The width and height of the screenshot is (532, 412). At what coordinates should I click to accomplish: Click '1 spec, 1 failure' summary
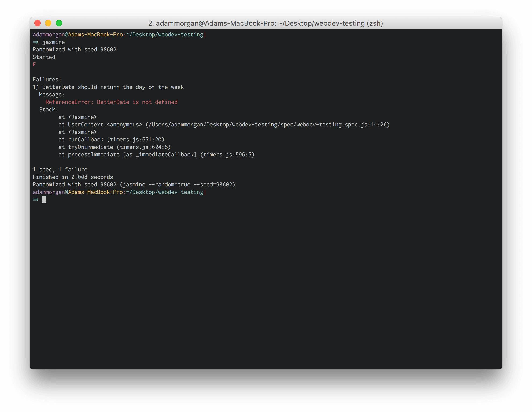60,170
